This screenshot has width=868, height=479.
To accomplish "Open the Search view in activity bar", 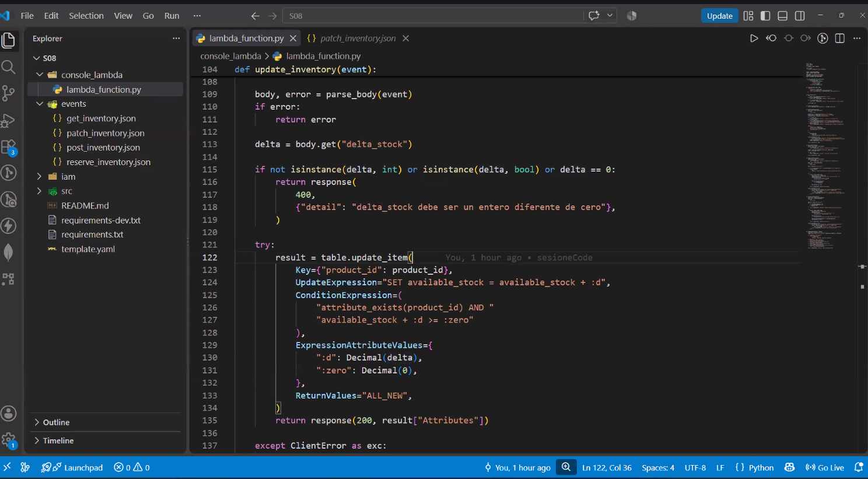I will [x=9, y=67].
